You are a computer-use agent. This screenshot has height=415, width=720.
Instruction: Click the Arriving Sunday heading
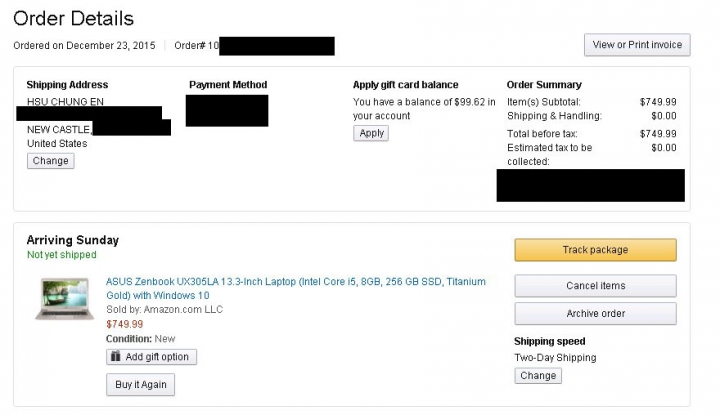click(73, 240)
